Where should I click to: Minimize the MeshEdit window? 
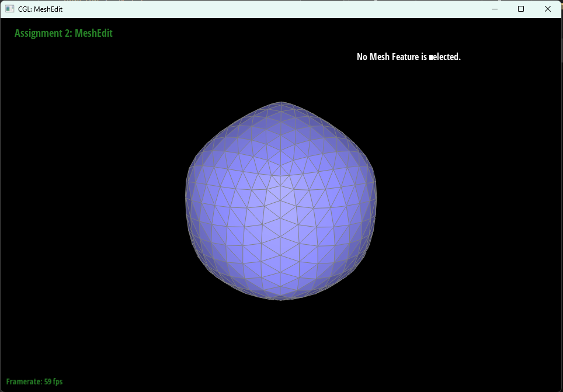[494, 9]
